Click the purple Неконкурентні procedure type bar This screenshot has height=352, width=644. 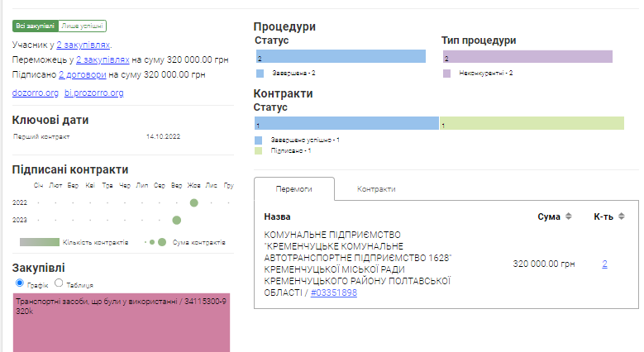click(x=527, y=57)
